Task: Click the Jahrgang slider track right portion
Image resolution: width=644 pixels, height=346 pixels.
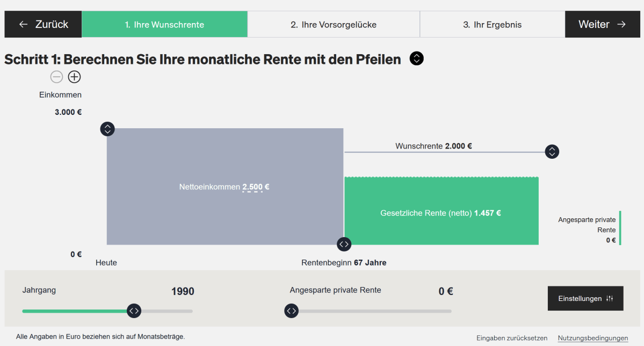Action: [x=167, y=311]
